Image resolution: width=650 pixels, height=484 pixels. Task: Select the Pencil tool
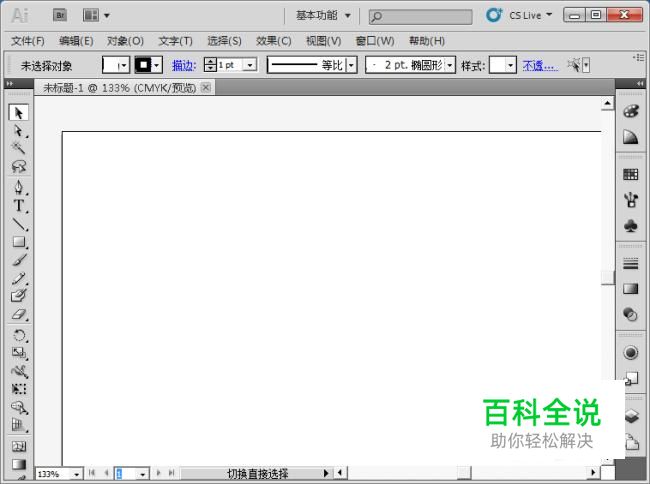[x=19, y=278]
